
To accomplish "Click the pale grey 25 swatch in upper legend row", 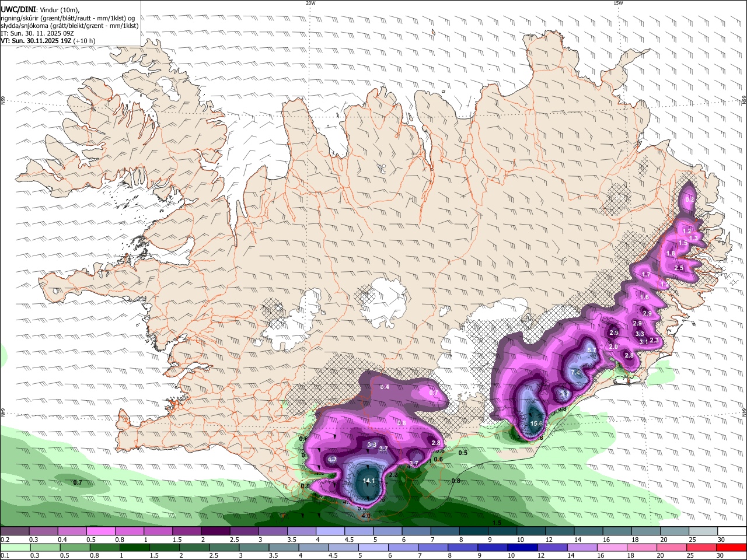I will click(x=703, y=531).
